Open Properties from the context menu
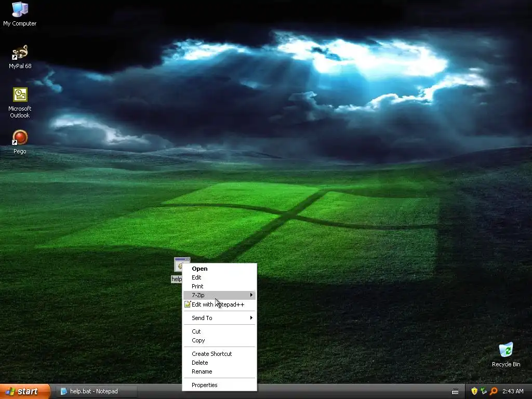 (220, 385)
